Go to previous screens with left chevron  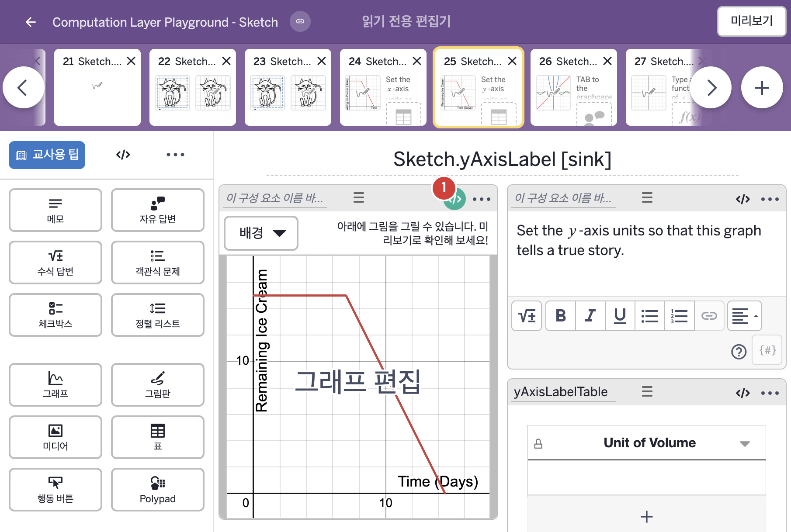(23, 87)
